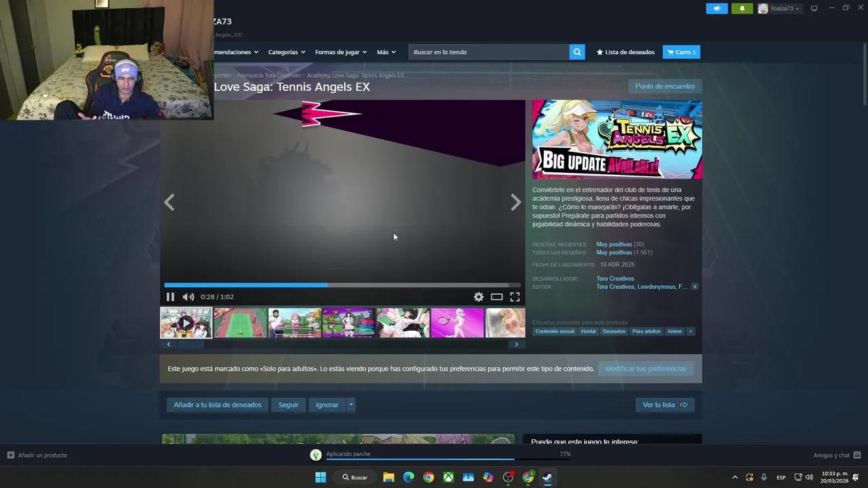
Task: Expand the Formas de jugar menu
Action: (x=340, y=52)
